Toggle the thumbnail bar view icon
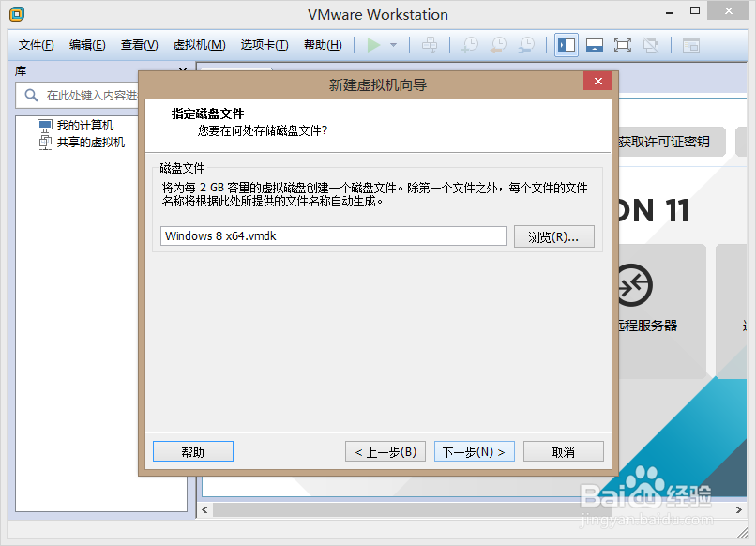756x546 pixels. tap(595, 45)
